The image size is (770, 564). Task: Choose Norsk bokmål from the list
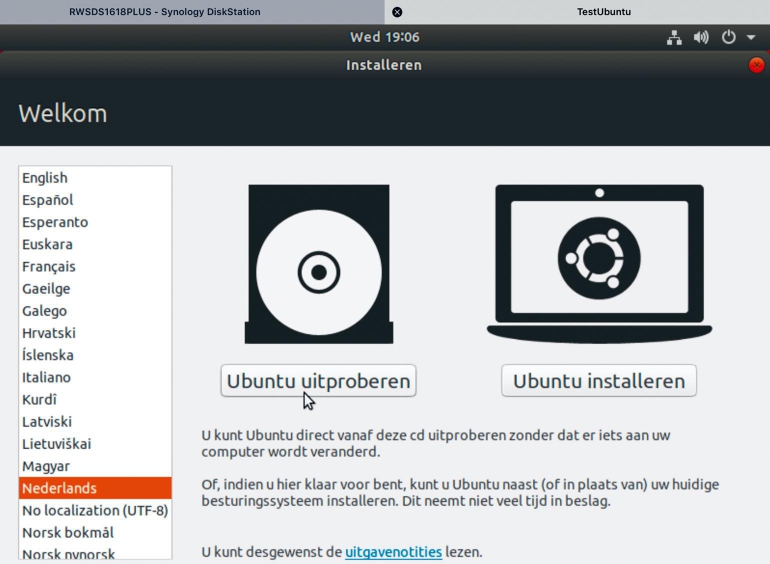point(68,532)
